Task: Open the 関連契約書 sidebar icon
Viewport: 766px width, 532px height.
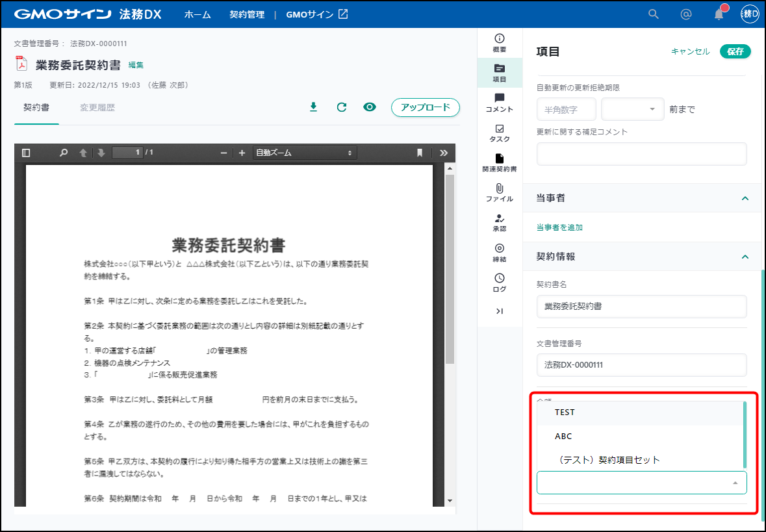Action: [499, 162]
